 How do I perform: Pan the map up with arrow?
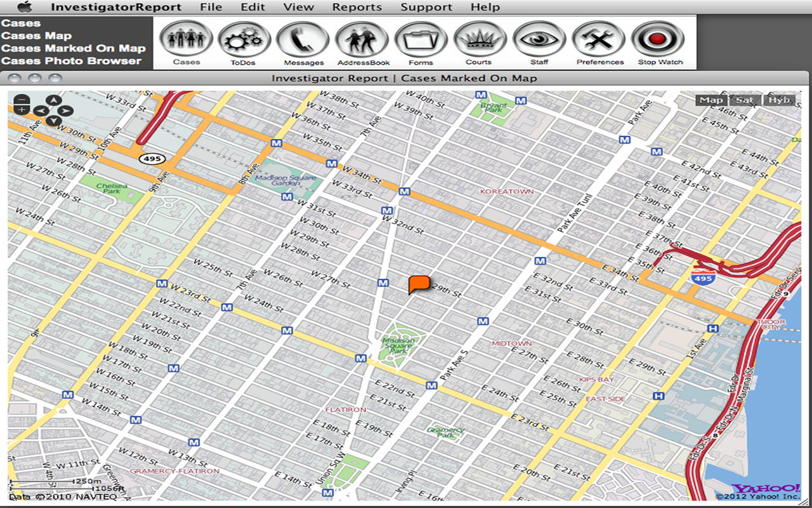click(x=54, y=100)
